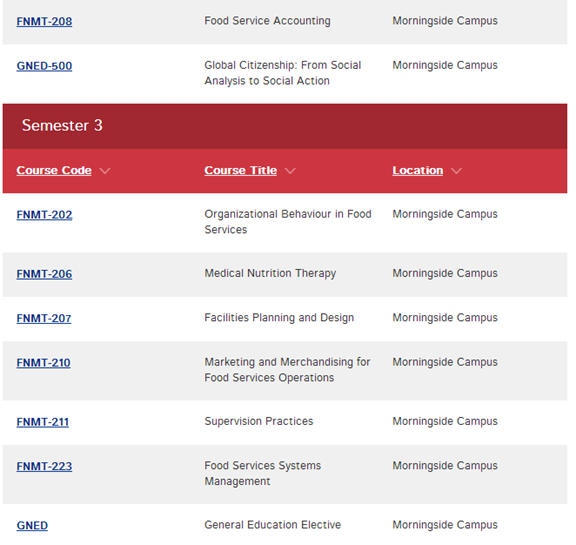
Task: Select the Supervision Practices course title
Action: [259, 421]
